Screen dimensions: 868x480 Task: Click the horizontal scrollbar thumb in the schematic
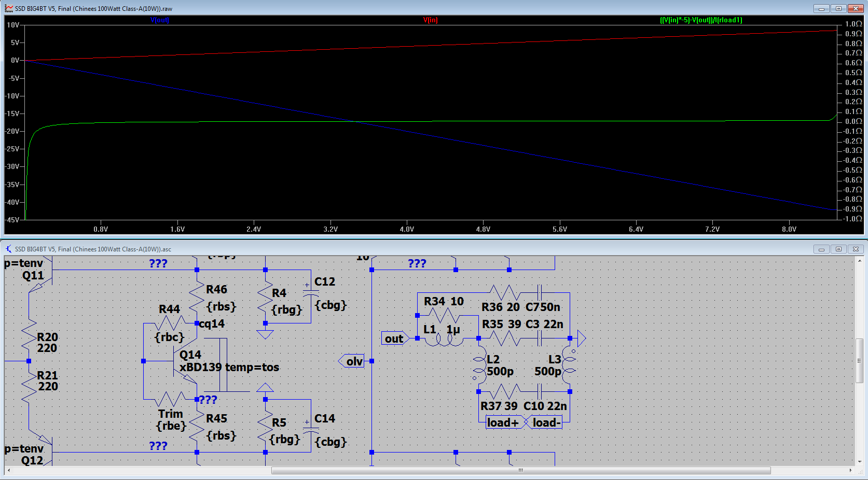[521, 470]
